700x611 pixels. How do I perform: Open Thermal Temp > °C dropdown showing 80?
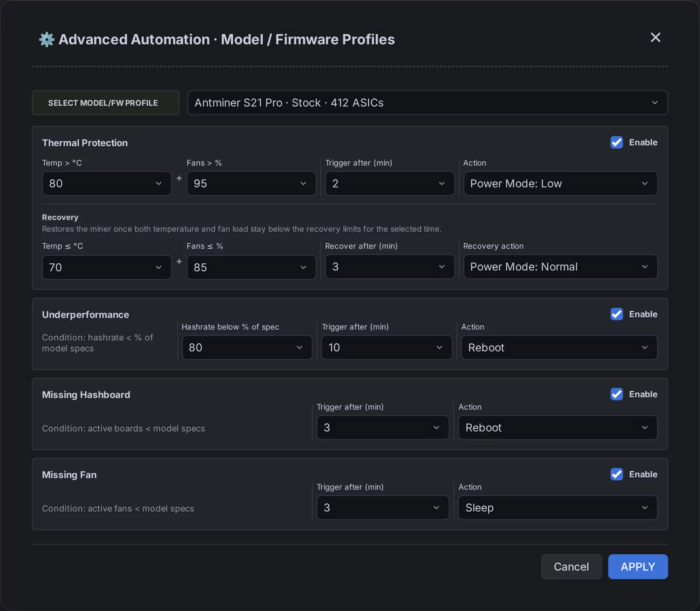(107, 184)
